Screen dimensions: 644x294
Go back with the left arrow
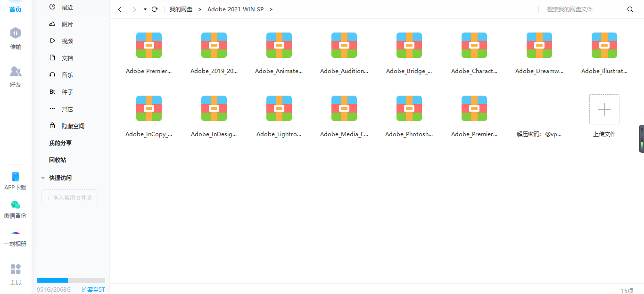(120, 9)
